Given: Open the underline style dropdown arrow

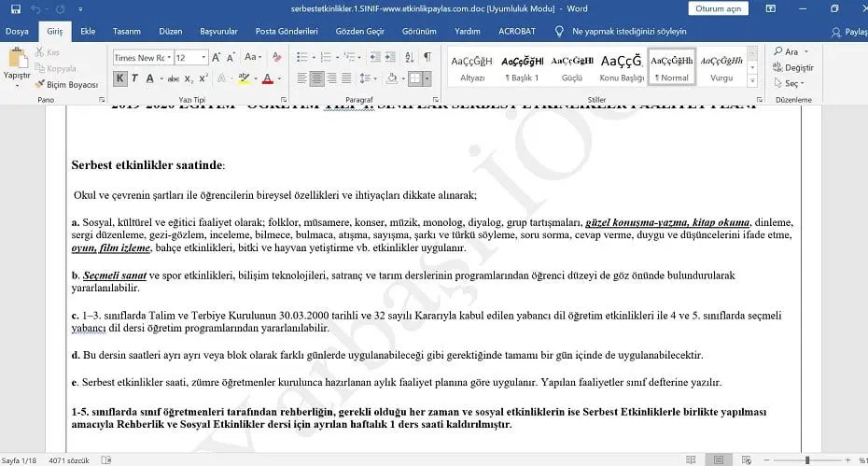Looking at the screenshot, I should tap(161, 78).
